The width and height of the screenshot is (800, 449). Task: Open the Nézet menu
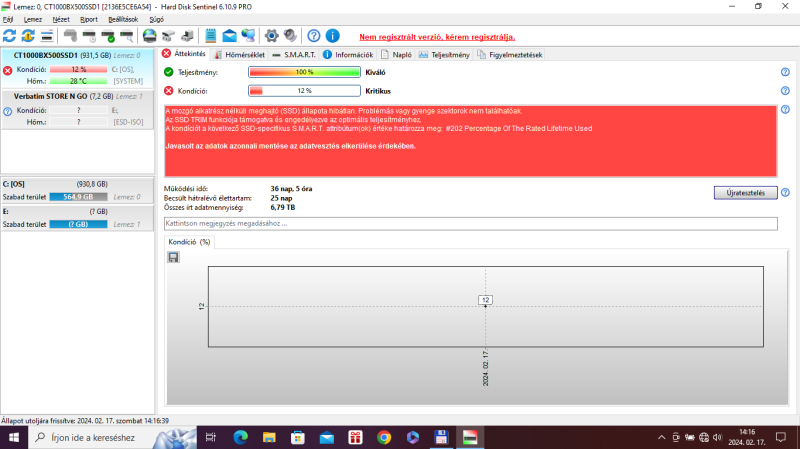click(61, 19)
